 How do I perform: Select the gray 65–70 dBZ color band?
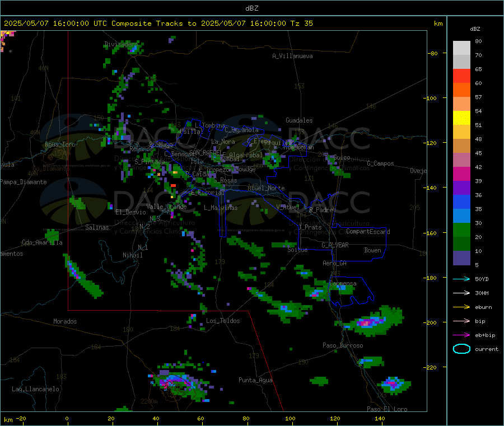pyautogui.click(x=461, y=62)
